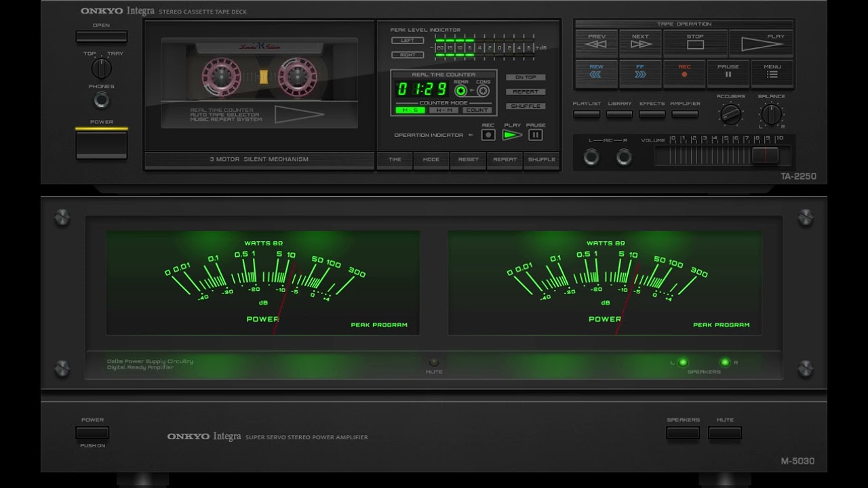
Task: Click the VOLUME slider handle
Action: (x=765, y=155)
